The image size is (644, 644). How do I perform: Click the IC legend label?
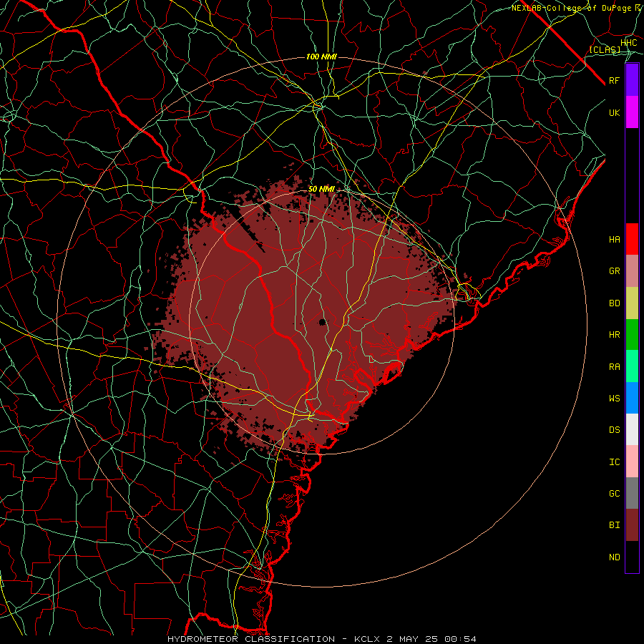pyautogui.click(x=614, y=462)
